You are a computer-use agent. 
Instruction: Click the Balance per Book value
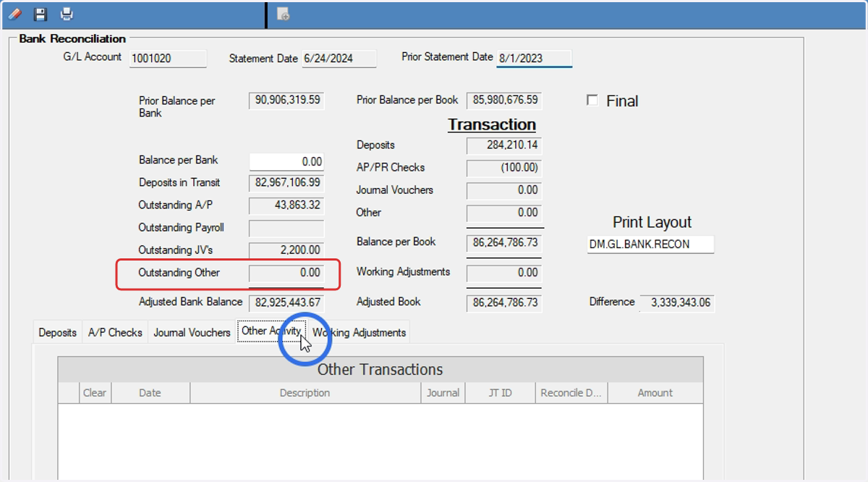[504, 242]
